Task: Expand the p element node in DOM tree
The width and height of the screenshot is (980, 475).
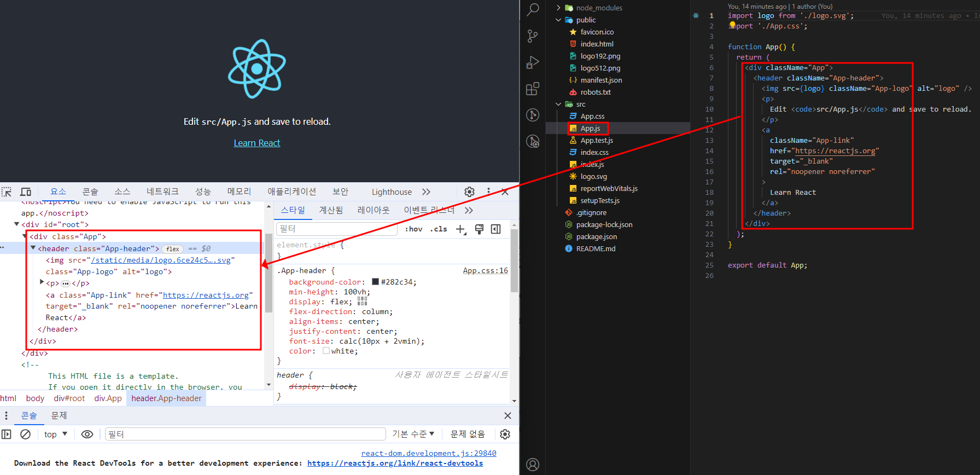Action: 42,282
